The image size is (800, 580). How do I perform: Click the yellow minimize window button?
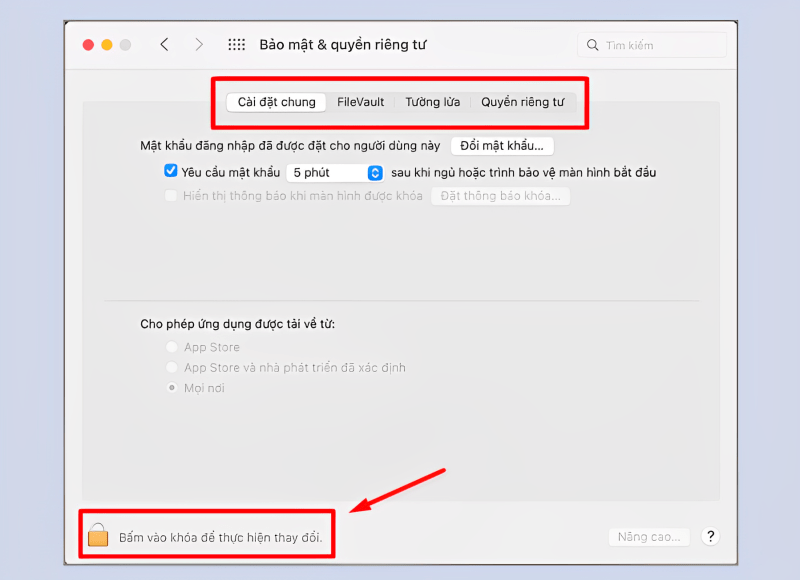pos(107,45)
